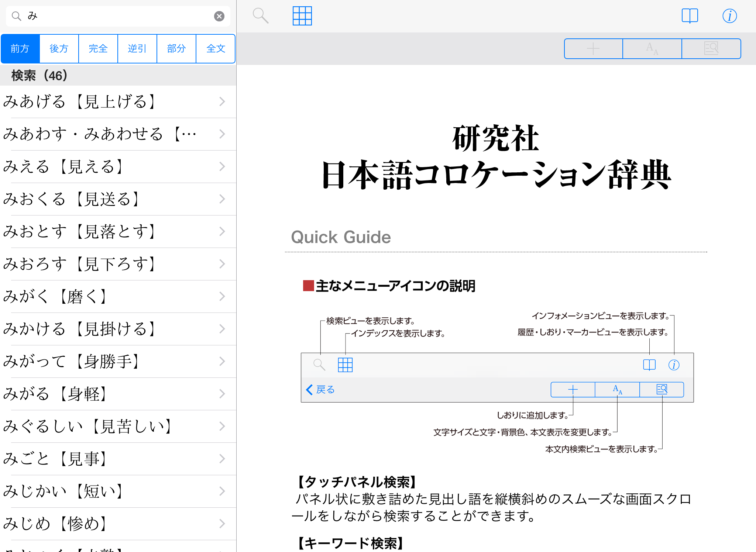Expand the みごと【見事】 entry chevron
Viewport: 756px width, 552px height.
coord(222,459)
